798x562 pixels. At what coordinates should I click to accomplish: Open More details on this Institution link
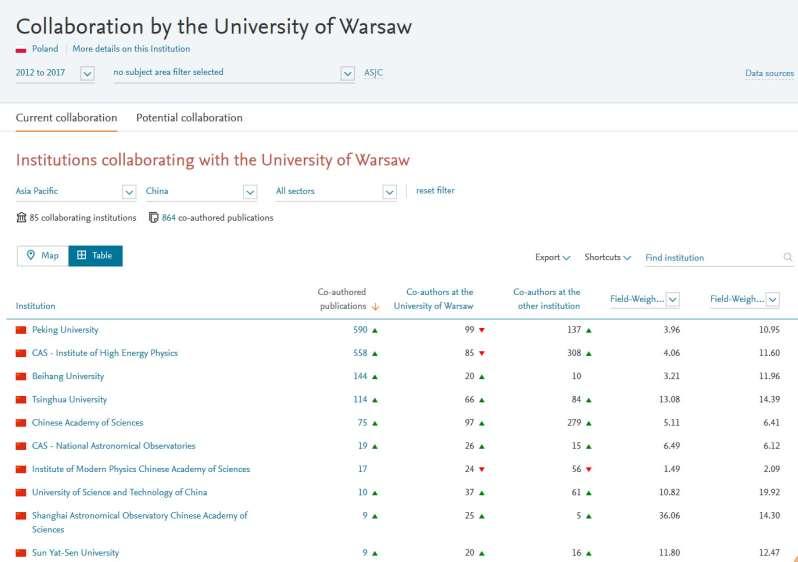click(x=131, y=49)
